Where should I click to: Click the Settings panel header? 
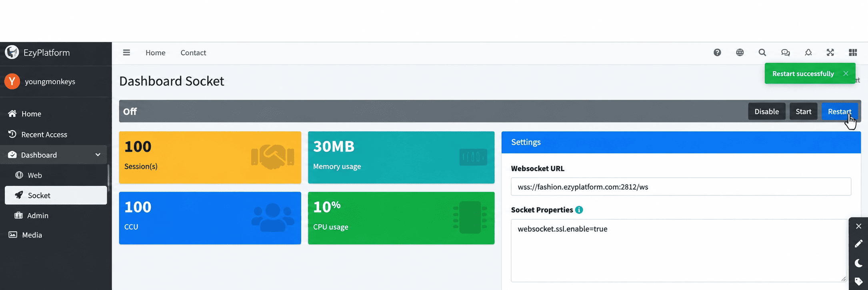[x=681, y=142]
